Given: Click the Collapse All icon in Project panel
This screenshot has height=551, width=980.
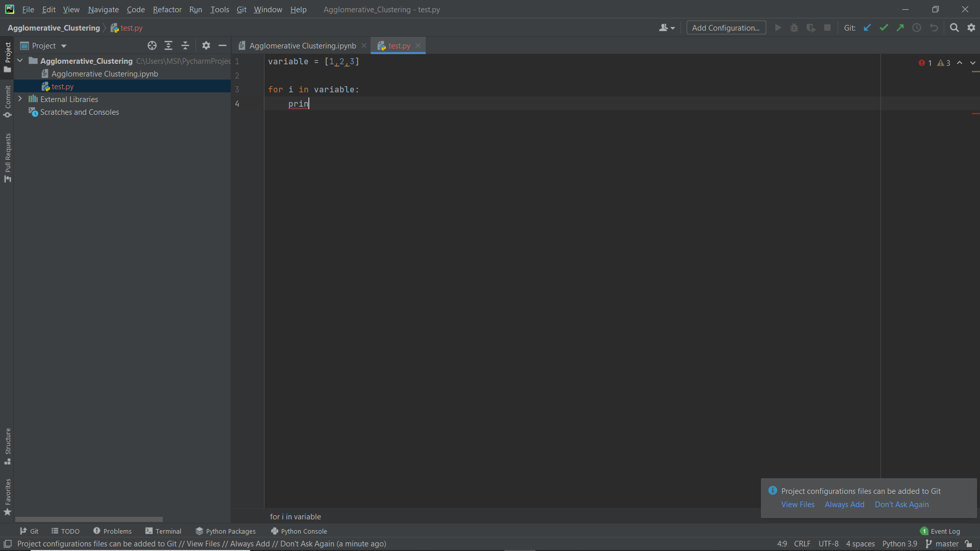Looking at the screenshot, I should [185, 46].
